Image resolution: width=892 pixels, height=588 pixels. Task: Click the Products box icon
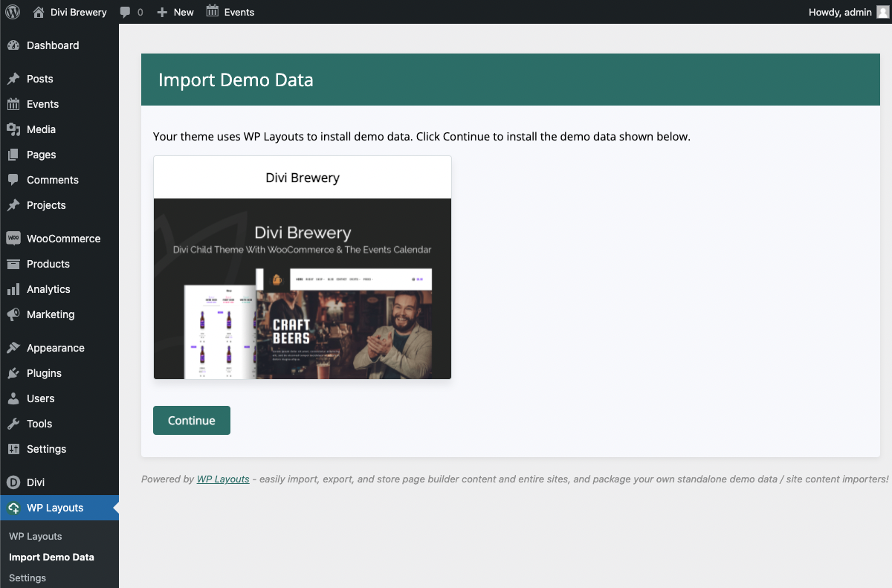tap(13, 264)
